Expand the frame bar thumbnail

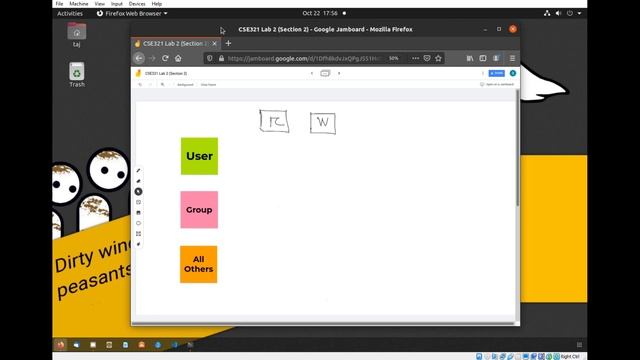point(325,73)
